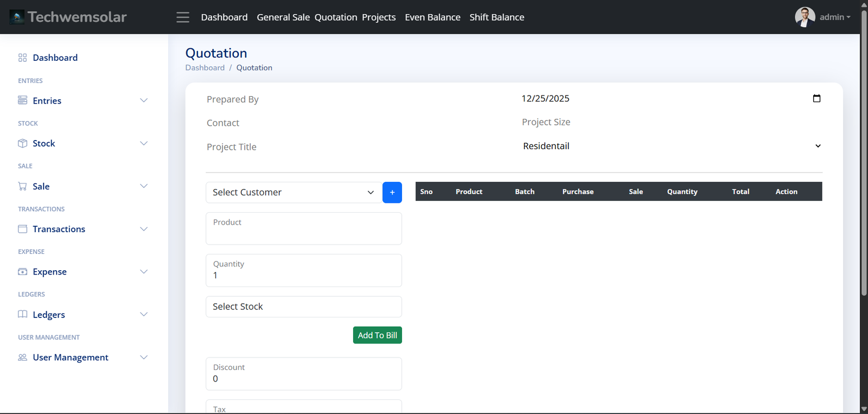
Task: Click the Techwemsolar logo icon
Action: [17, 17]
